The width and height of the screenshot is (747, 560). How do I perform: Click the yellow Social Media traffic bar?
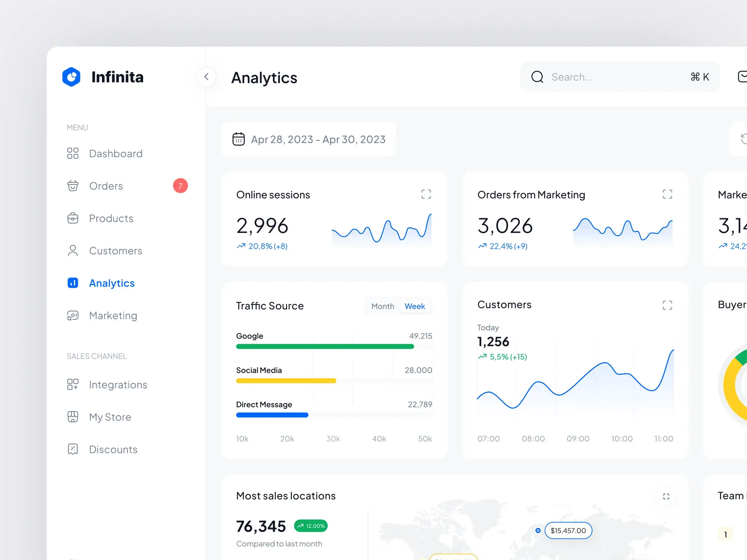(286, 381)
